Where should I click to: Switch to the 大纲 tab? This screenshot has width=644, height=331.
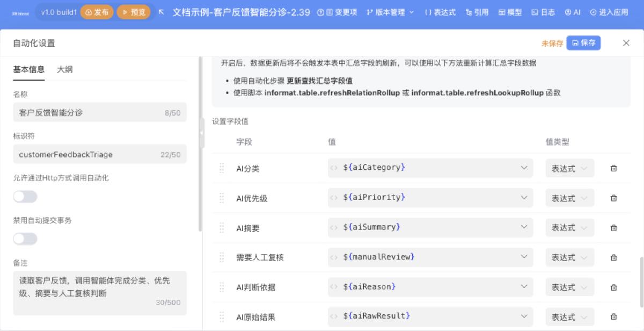pyautogui.click(x=65, y=69)
